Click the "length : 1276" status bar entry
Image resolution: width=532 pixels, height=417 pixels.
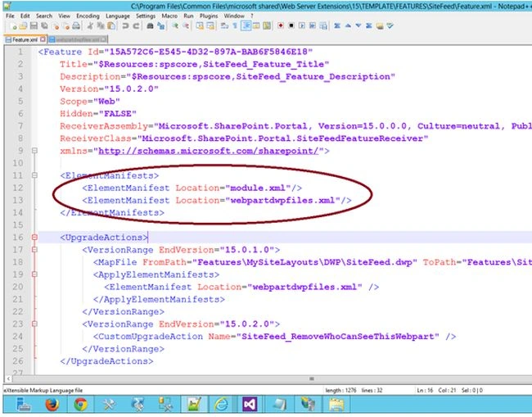(340, 391)
